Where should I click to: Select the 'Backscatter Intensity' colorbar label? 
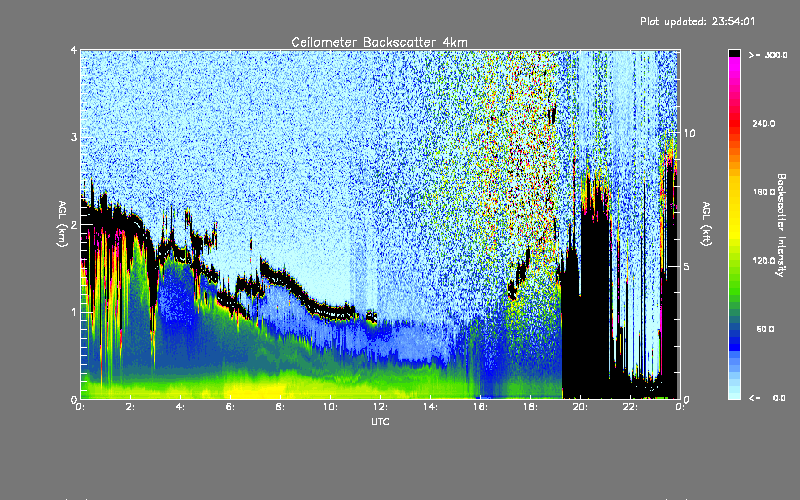coord(781,225)
